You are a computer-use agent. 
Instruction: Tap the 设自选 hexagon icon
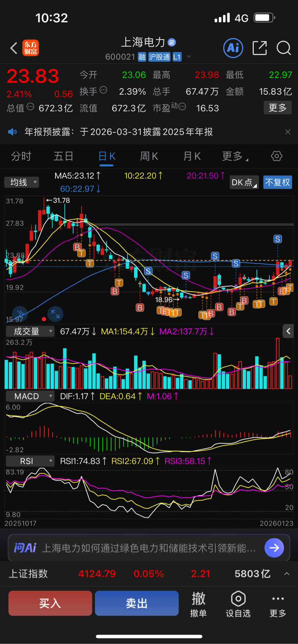[x=238, y=599]
